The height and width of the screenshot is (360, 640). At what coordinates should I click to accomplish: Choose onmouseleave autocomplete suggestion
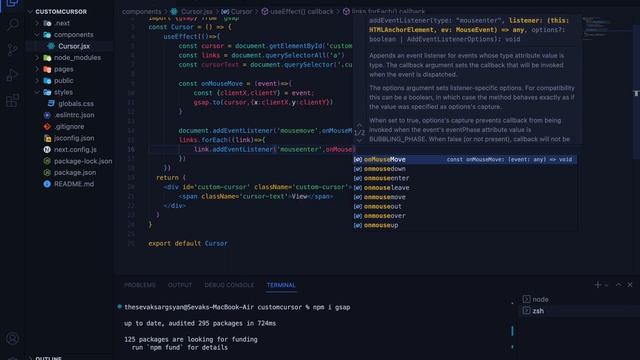point(465,188)
